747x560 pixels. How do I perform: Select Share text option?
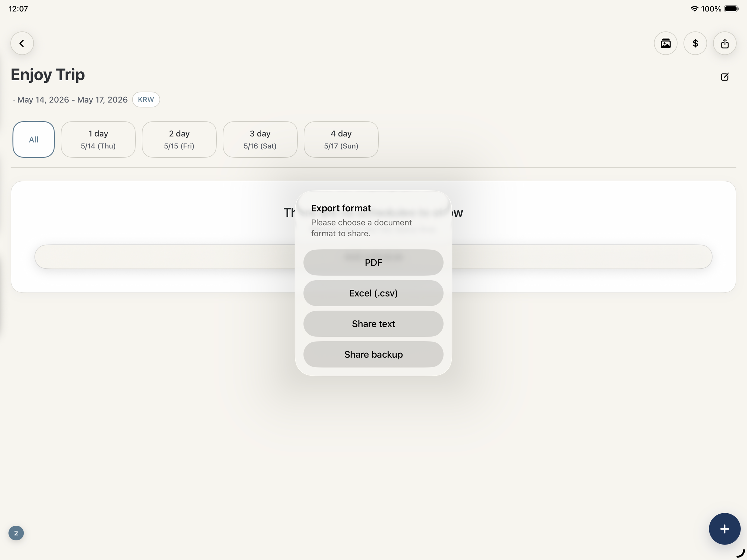[x=373, y=324]
